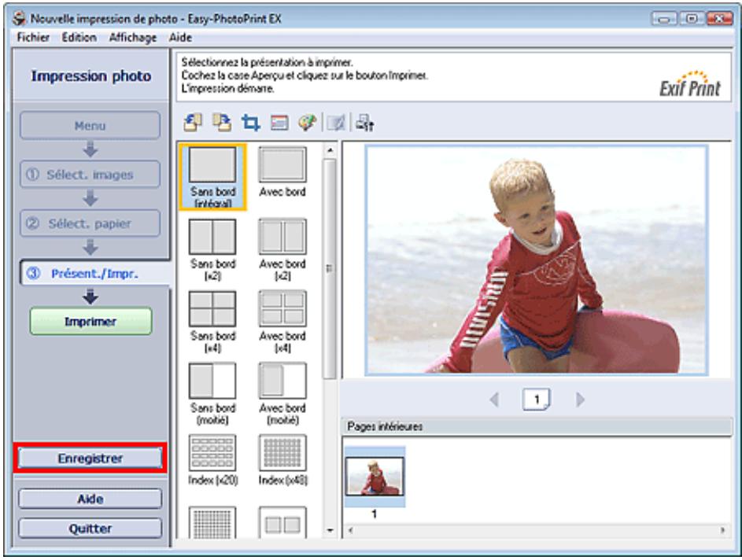Screen dimensions: 742x560
Task: Maximize the Easy-PhotoPrint EX window
Action: point(692,18)
